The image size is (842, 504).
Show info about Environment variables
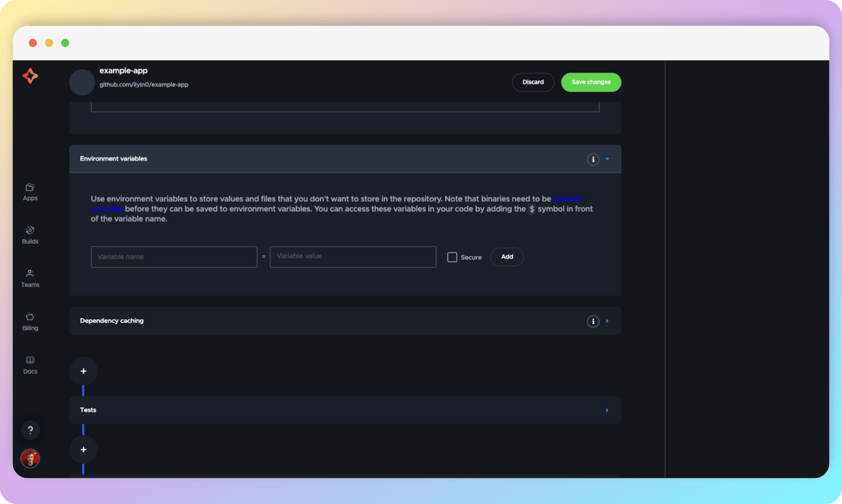tap(593, 159)
